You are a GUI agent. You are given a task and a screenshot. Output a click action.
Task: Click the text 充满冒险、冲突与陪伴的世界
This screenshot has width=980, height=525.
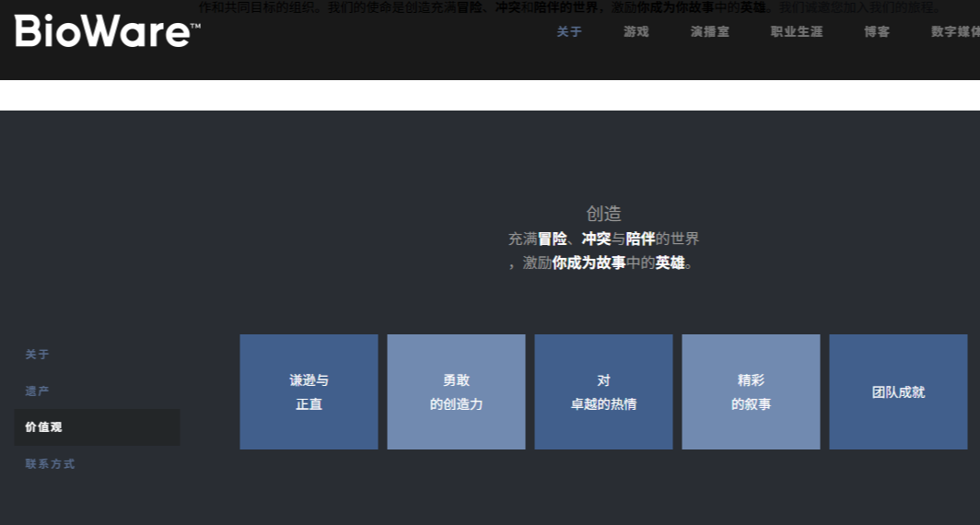[604, 239]
